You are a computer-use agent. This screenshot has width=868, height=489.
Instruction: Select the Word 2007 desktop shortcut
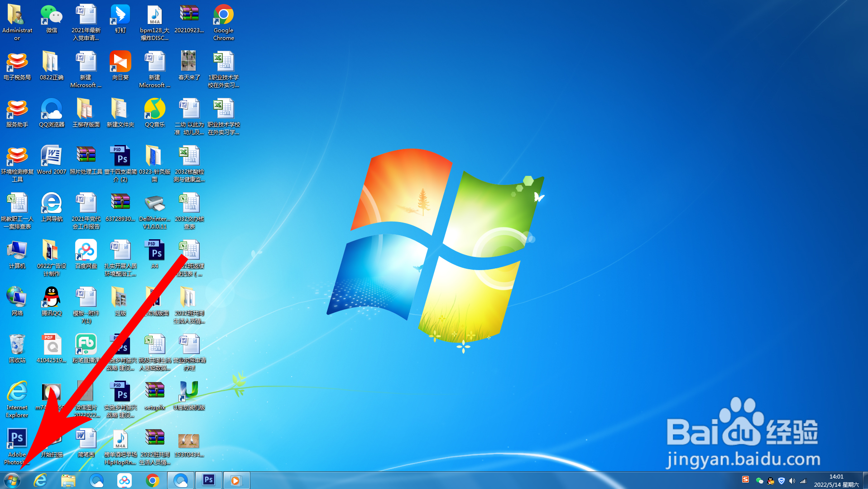(52, 160)
